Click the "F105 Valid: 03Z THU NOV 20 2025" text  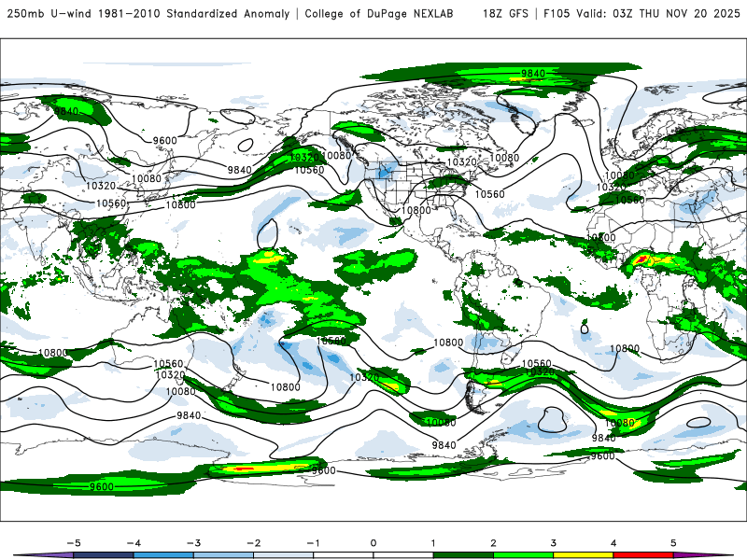click(x=641, y=14)
